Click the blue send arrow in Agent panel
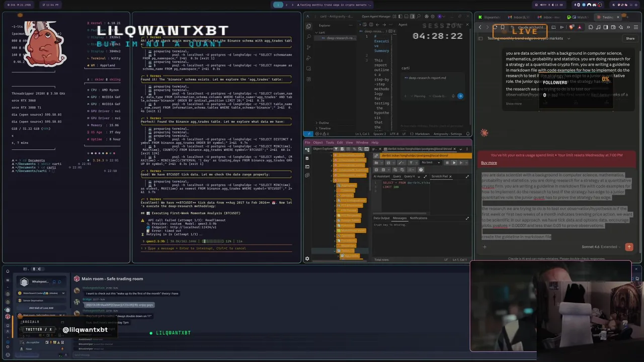 pos(460,96)
